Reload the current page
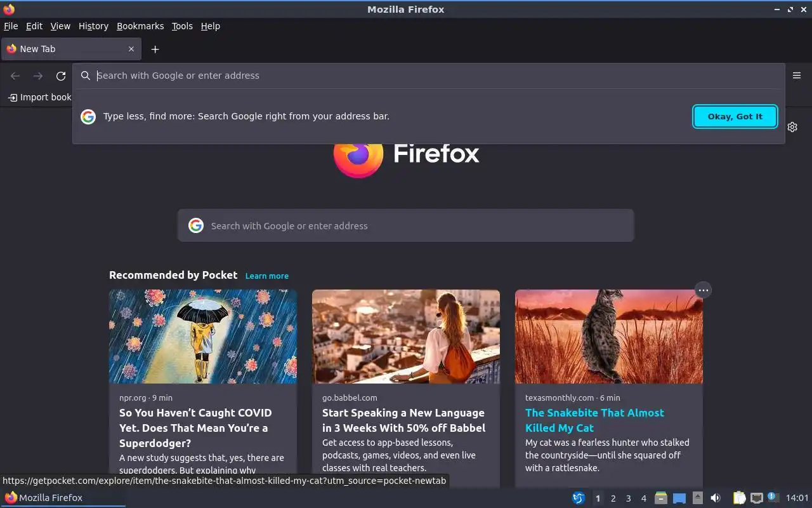This screenshot has height=508, width=812. pos(61,76)
